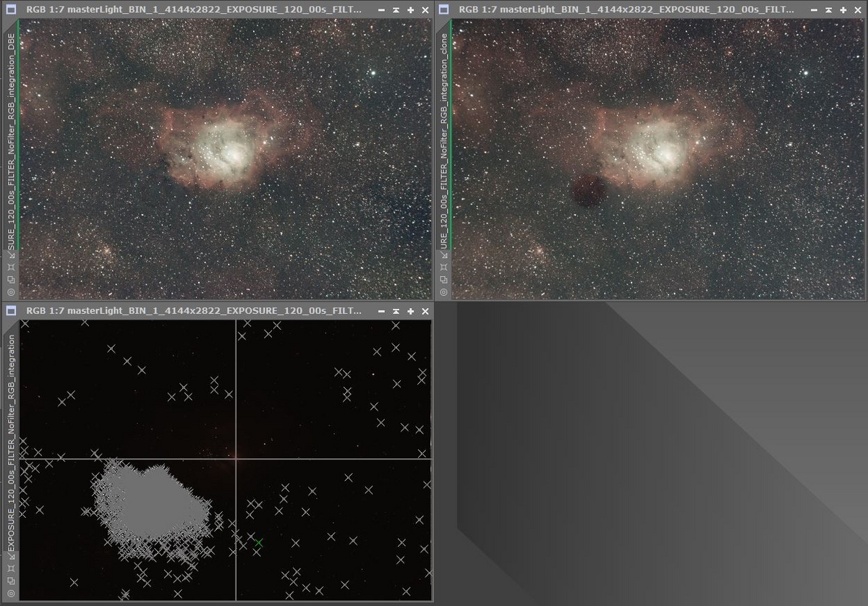Maximize the integration_clone image window

click(x=843, y=10)
